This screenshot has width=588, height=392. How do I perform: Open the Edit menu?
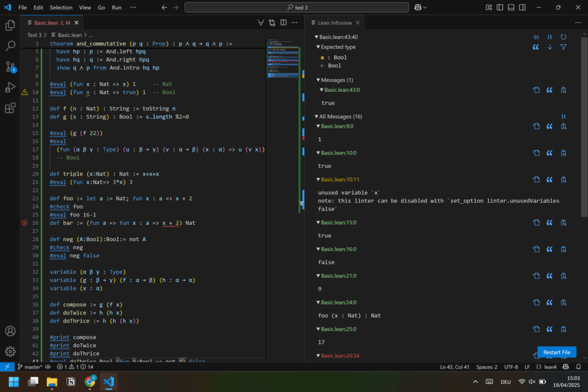coord(38,7)
